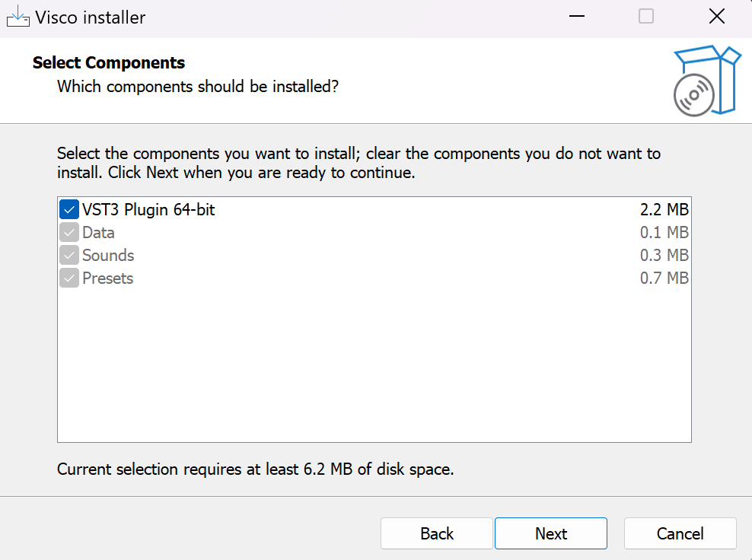Go to the previous step with Back

[x=436, y=533]
